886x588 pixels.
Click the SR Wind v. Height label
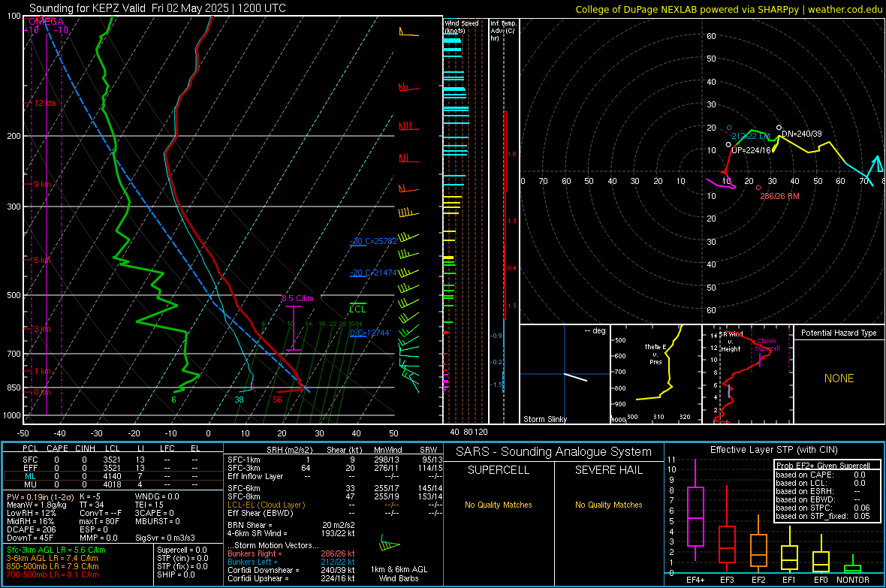731,342
